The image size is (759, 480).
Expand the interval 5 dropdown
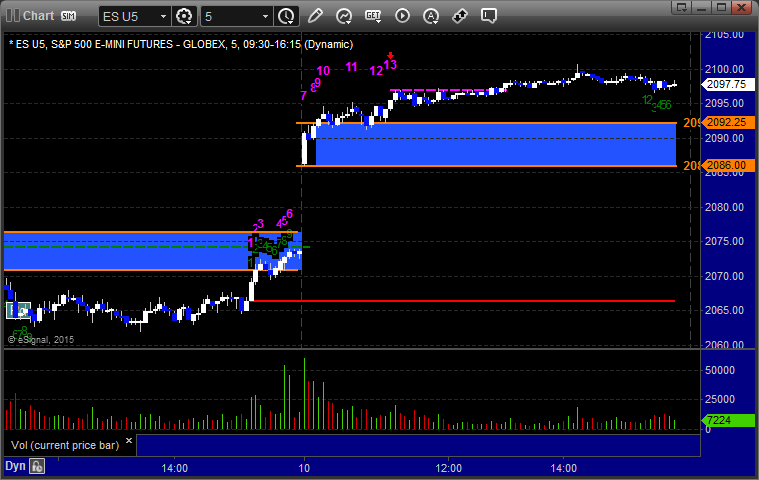tap(236, 16)
